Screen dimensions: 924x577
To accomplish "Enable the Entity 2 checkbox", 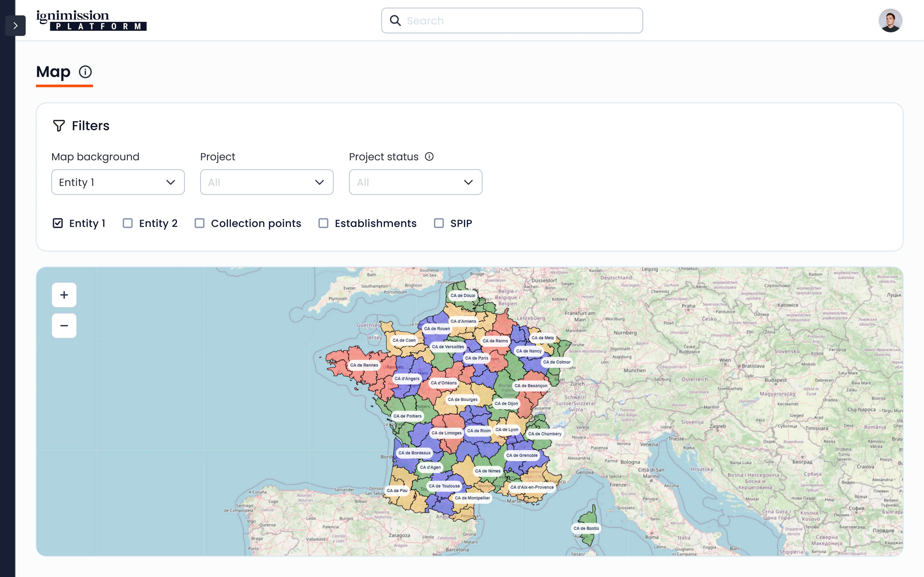I will tap(128, 223).
